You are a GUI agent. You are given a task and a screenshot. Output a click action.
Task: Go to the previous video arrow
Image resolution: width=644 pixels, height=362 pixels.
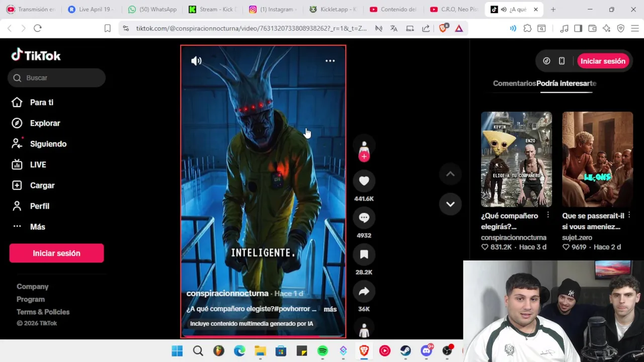(450, 174)
